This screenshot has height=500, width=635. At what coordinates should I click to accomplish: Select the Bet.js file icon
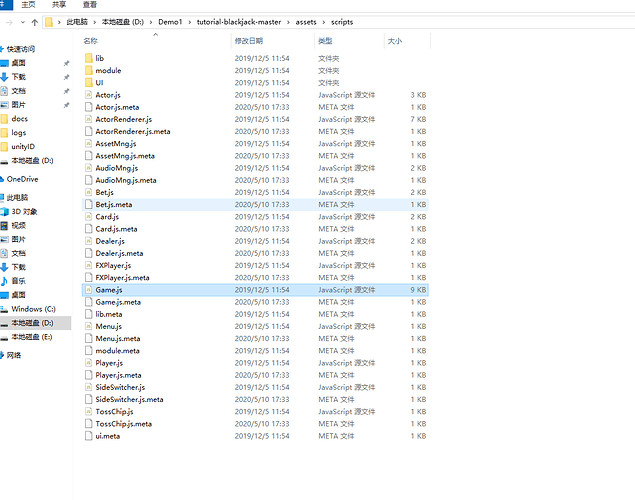coord(89,192)
